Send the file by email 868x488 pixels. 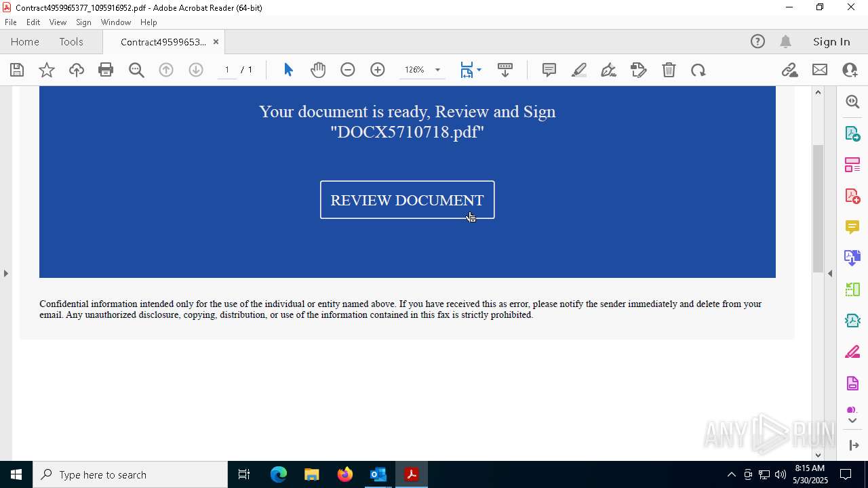pyautogui.click(x=820, y=70)
